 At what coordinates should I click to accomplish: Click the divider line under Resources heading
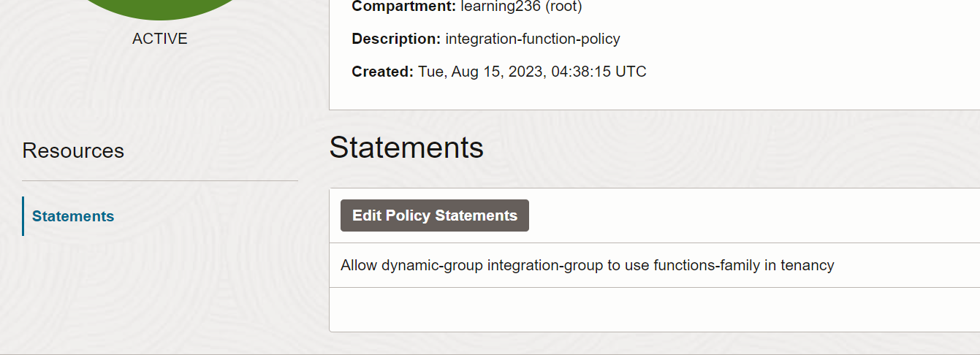pyautogui.click(x=160, y=180)
